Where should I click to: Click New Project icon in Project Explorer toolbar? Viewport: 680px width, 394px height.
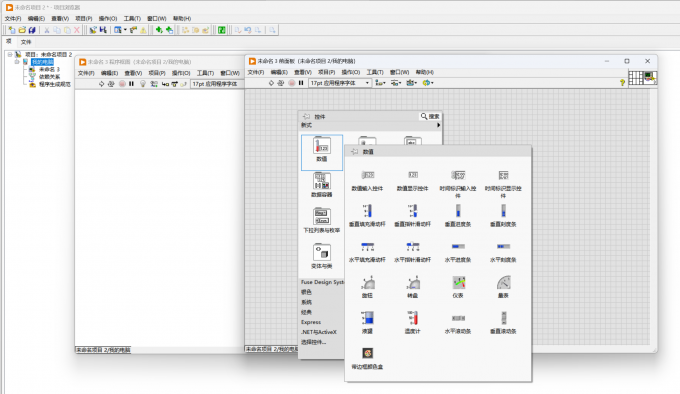click(12, 30)
